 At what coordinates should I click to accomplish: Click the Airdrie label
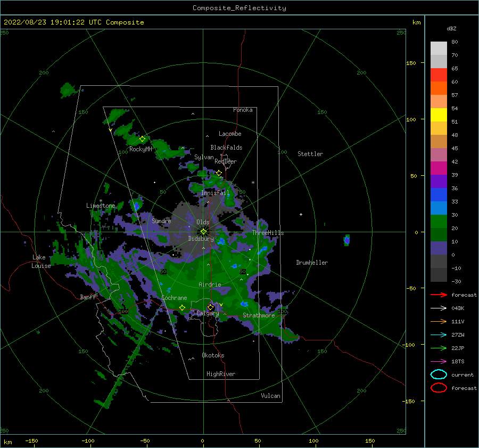(x=210, y=284)
